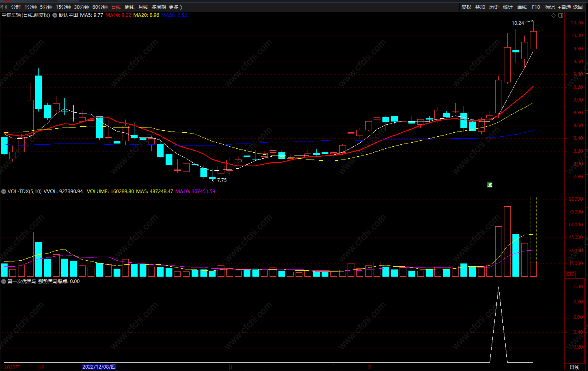Click the 标记 mark button

550,7
